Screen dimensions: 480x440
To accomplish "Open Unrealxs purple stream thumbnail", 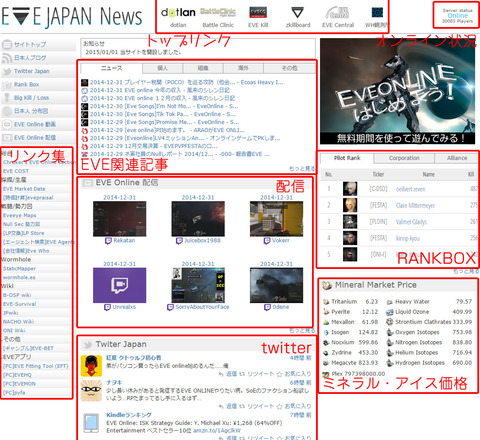I will click(119, 285).
